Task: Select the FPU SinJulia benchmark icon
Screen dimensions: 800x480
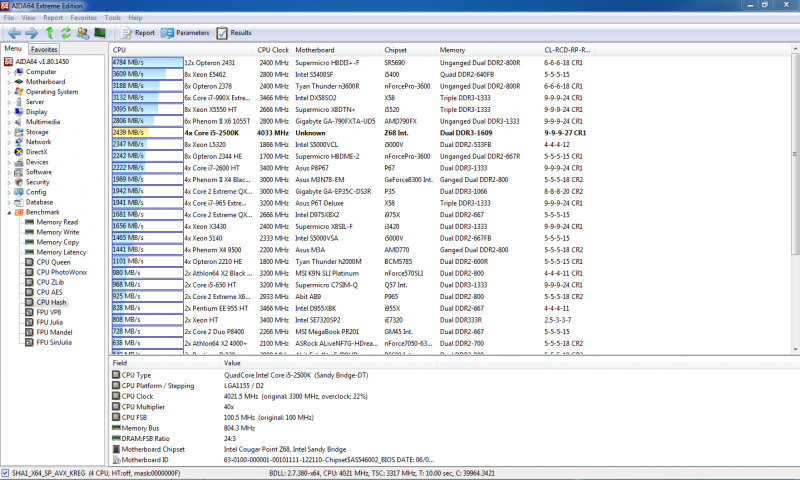Action: click(29, 342)
